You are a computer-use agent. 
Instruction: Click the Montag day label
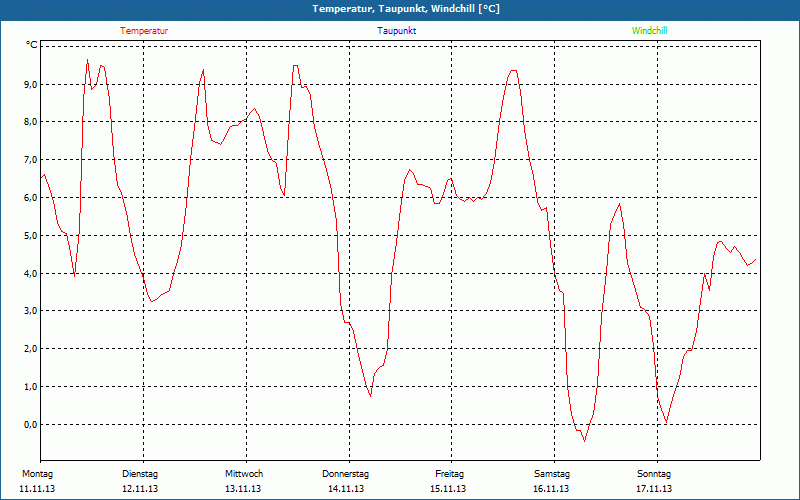coord(37,474)
